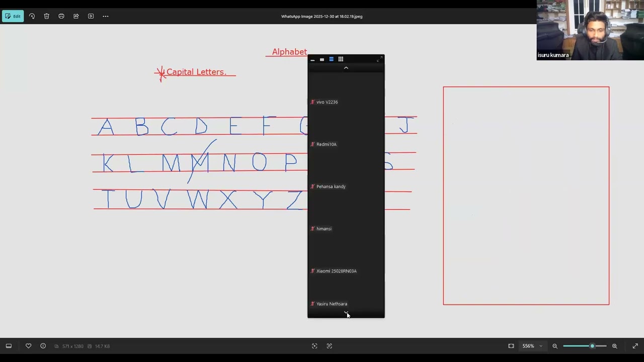Select participant tile himansi
Image resolution: width=644 pixels, height=362 pixels.
pos(346,213)
